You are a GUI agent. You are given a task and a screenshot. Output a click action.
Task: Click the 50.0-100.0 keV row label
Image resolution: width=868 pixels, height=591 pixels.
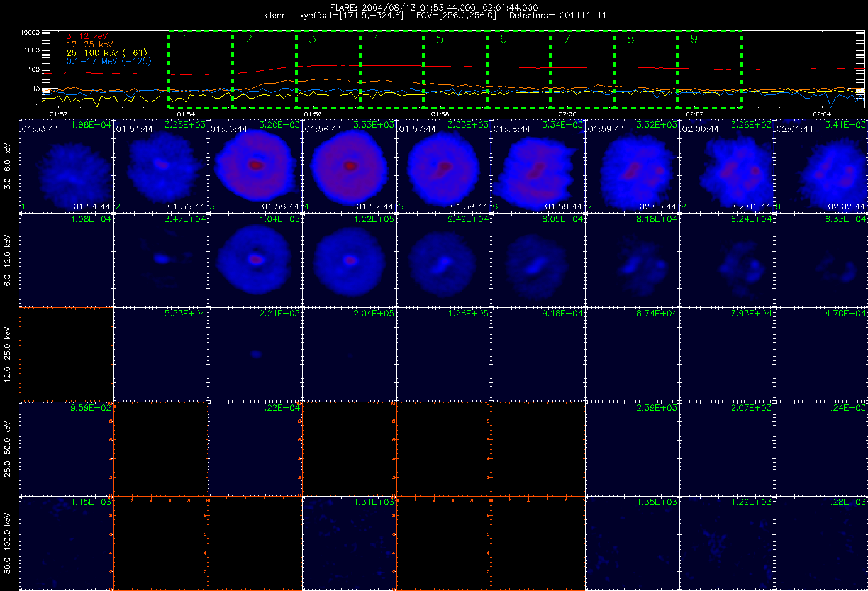click(x=8, y=543)
